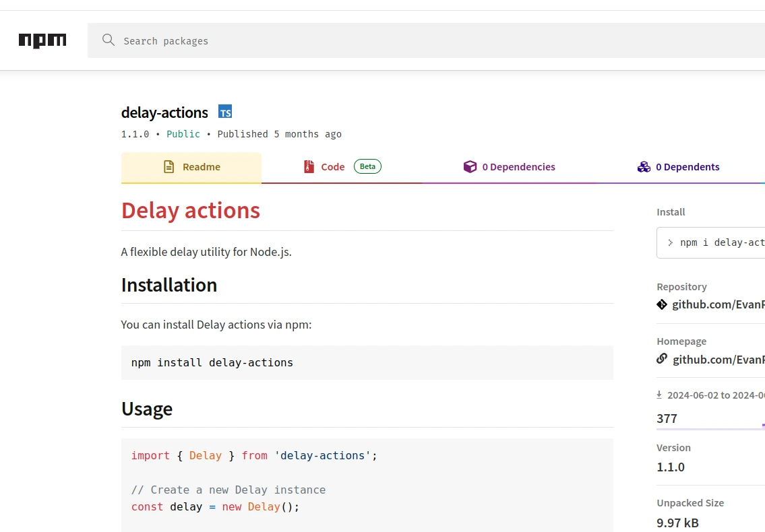This screenshot has height=532, width=765.
Task: Click the TypeScript TS badge icon
Action: click(225, 112)
